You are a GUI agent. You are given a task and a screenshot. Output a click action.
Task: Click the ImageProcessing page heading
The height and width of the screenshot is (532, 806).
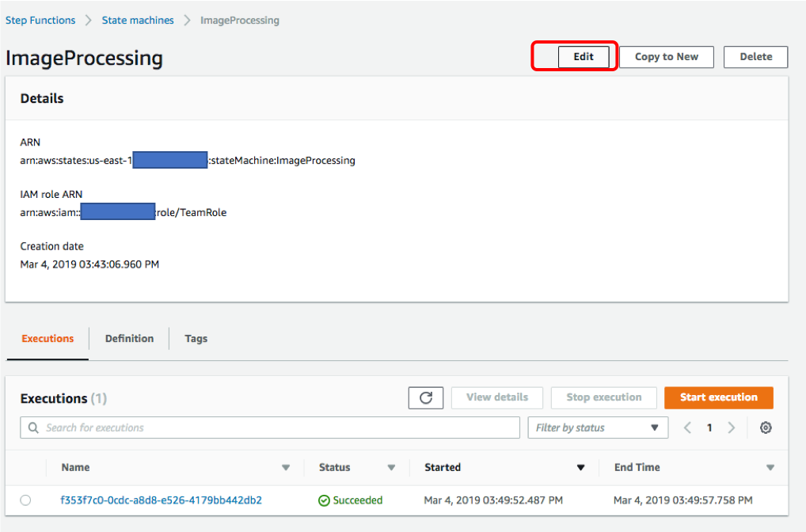(84, 58)
